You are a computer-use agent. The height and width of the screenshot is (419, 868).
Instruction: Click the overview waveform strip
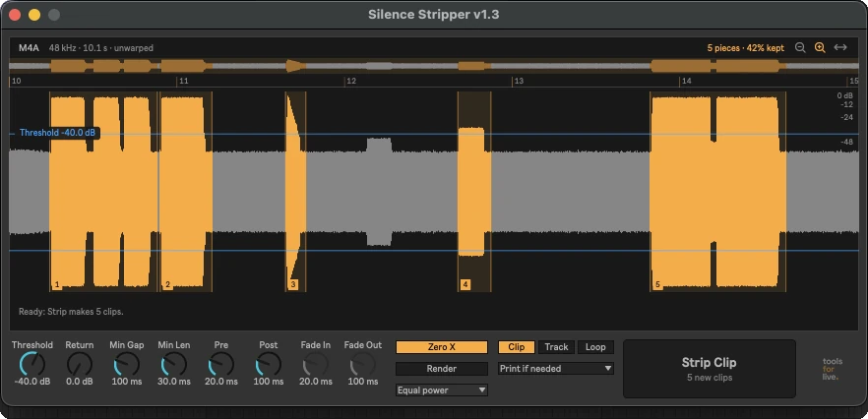[x=434, y=66]
